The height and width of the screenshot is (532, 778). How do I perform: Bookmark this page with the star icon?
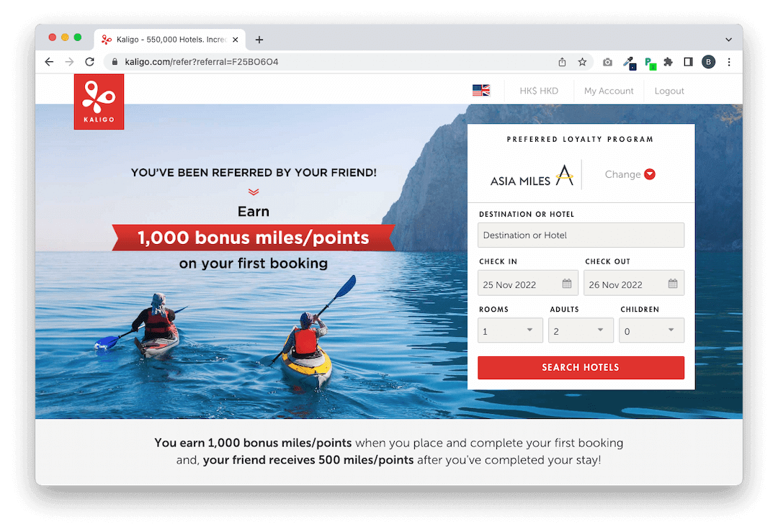582,62
